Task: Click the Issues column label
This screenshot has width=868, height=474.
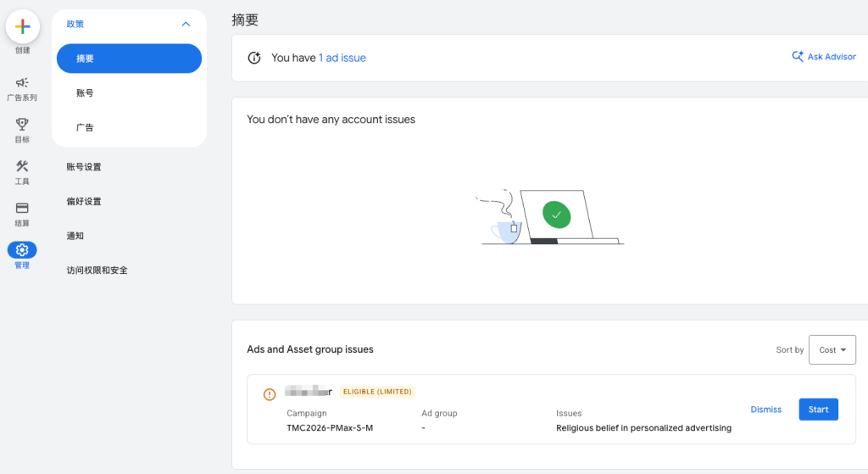Action: click(569, 413)
